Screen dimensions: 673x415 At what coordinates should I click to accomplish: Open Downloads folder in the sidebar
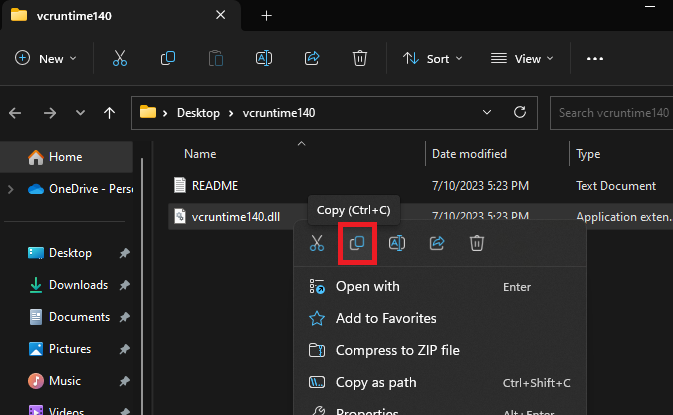pyautogui.click(x=77, y=285)
